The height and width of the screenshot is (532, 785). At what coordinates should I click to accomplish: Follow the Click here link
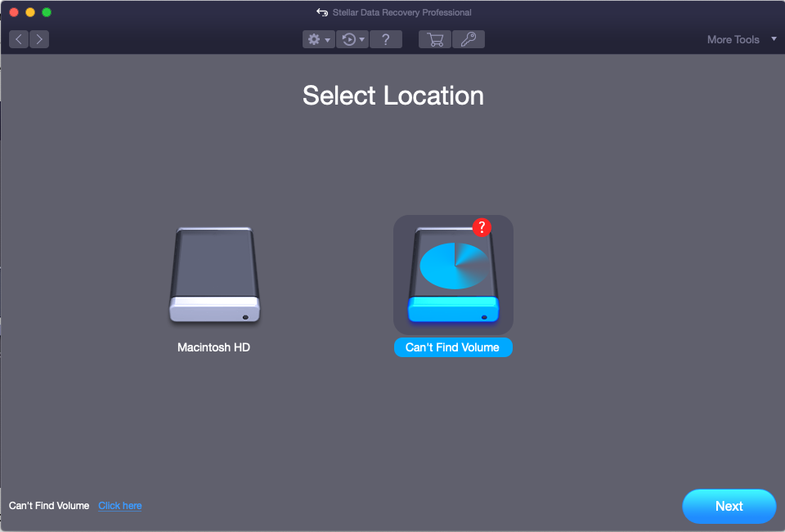pyautogui.click(x=120, y=506)
